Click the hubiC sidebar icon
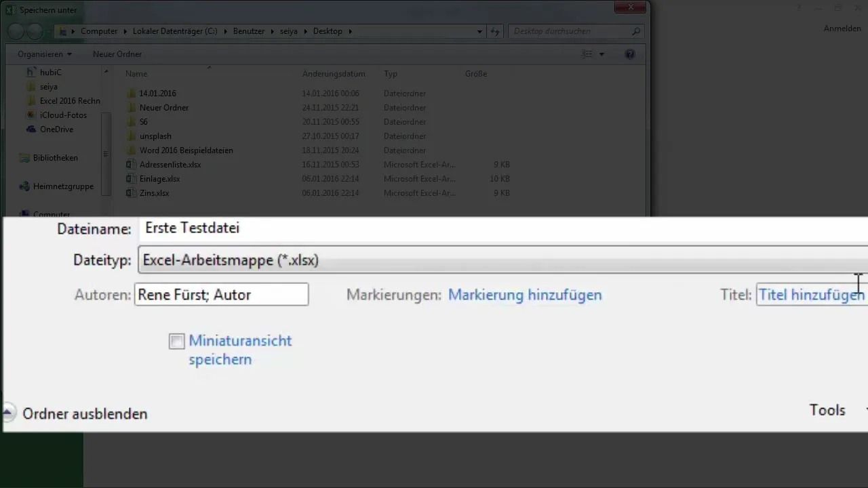This screenshot has height=488, width=868. pyautogui.click(x=31, y=73)
